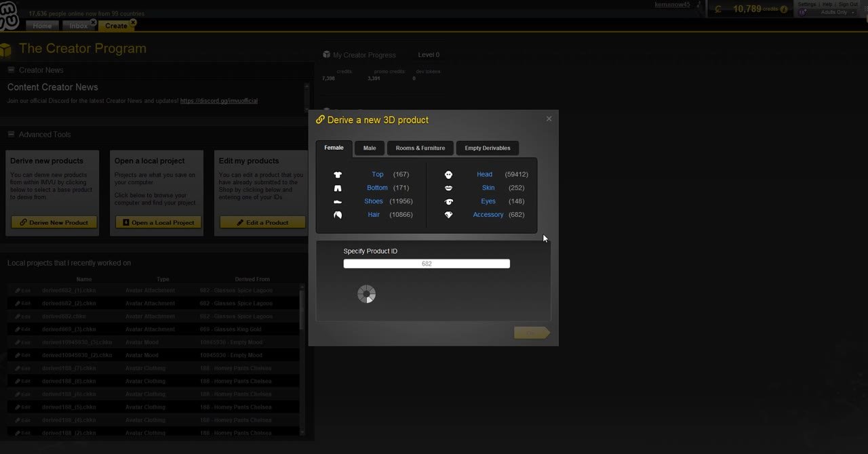Click the credits info icon beside 10,789
Viewport: 868px width, 454px height.
click(x=784, y=9)
